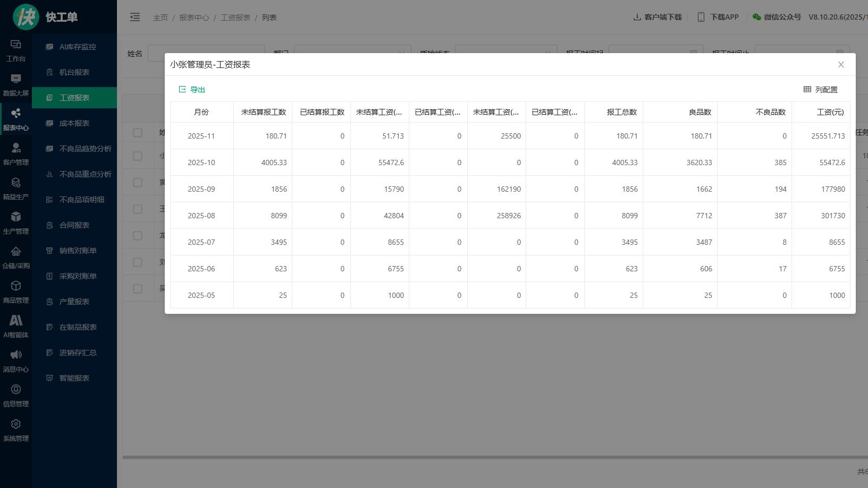Open 机台报表 menu item

click(x=74, y=72)
